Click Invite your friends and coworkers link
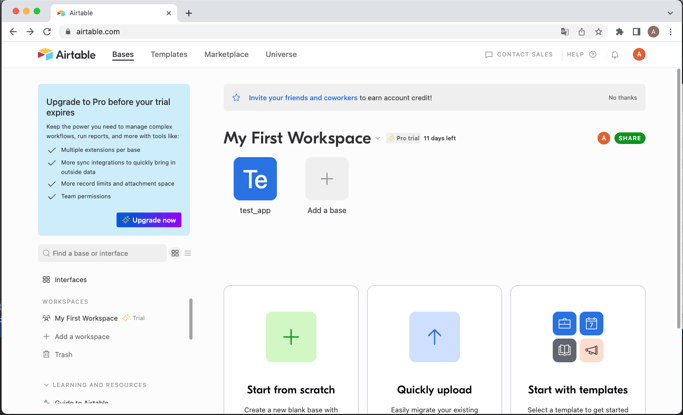The image size is (683, 415). click(x=303, y=98)
